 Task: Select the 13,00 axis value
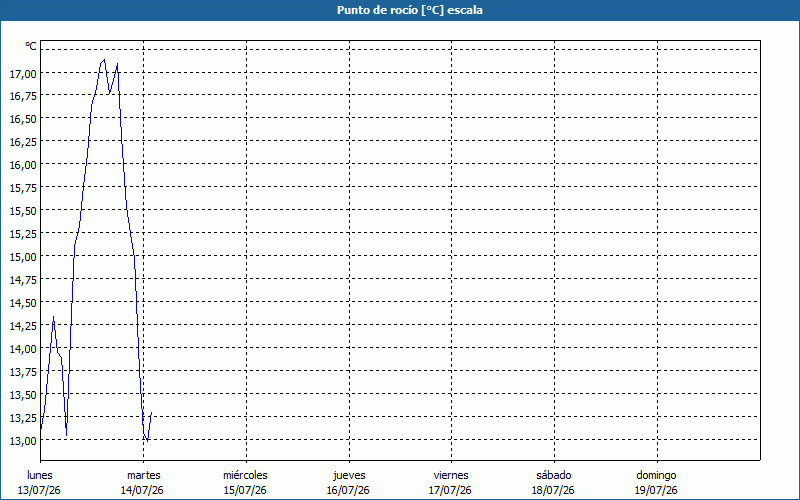click(x=23, y=440)
